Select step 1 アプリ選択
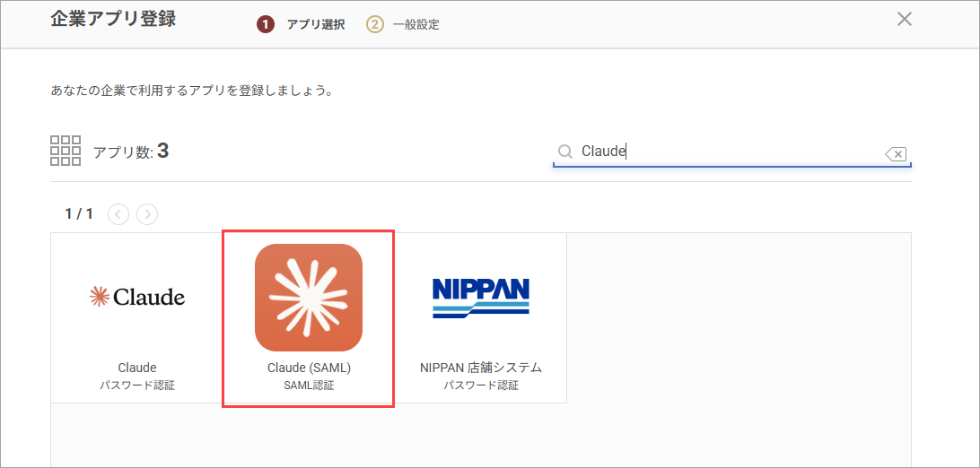The image size is (980, 468). (x=301, y=25)
